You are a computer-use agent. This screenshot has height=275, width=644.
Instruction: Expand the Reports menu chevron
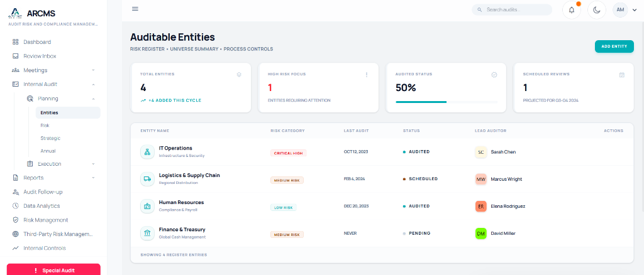pos(93,178)
